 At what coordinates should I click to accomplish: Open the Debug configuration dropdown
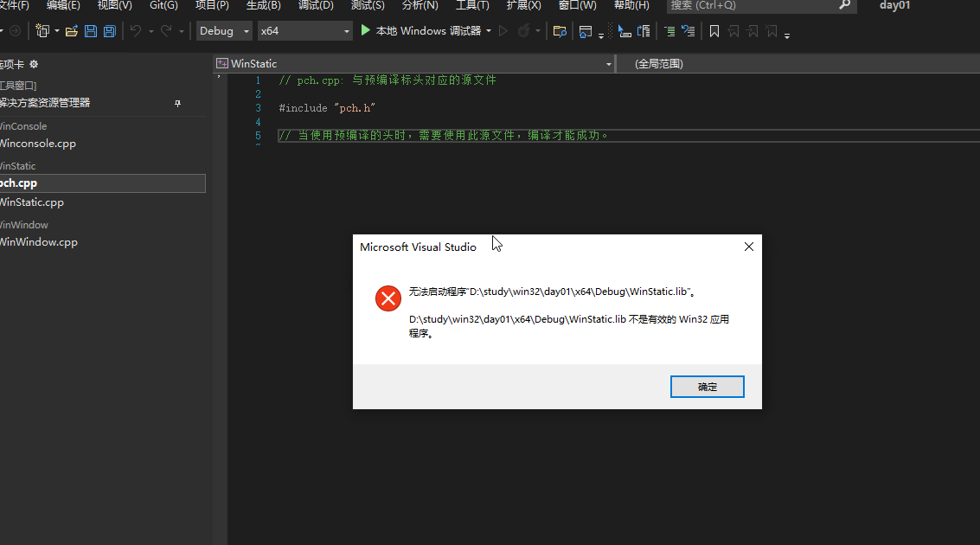[x=224, y=30]
